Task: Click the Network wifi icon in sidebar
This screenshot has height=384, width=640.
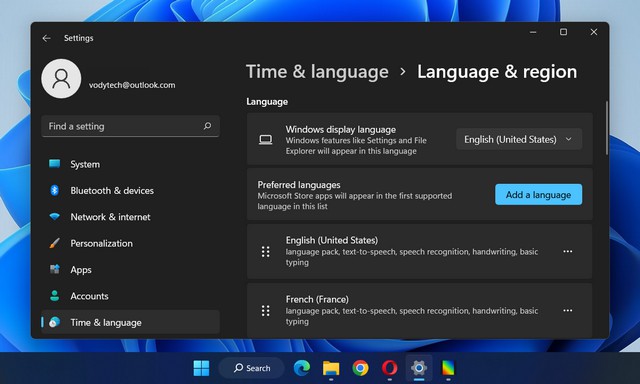Action: (x=54, y=217)
